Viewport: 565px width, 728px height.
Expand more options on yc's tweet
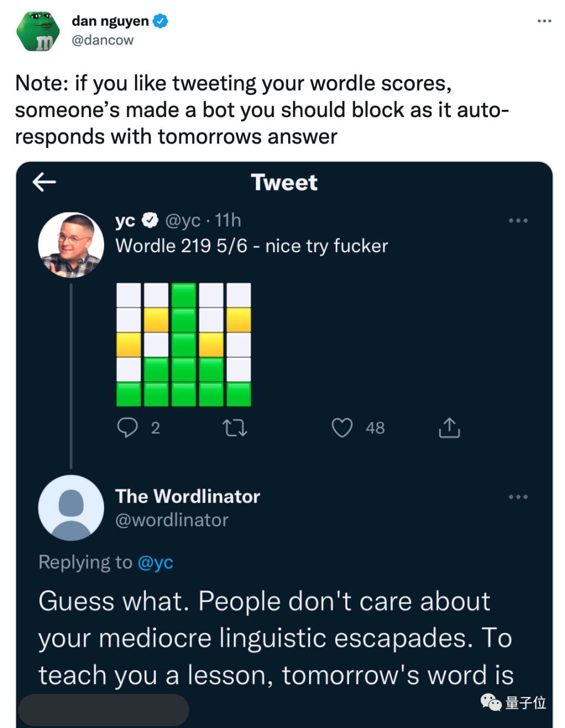pos(518,221)
